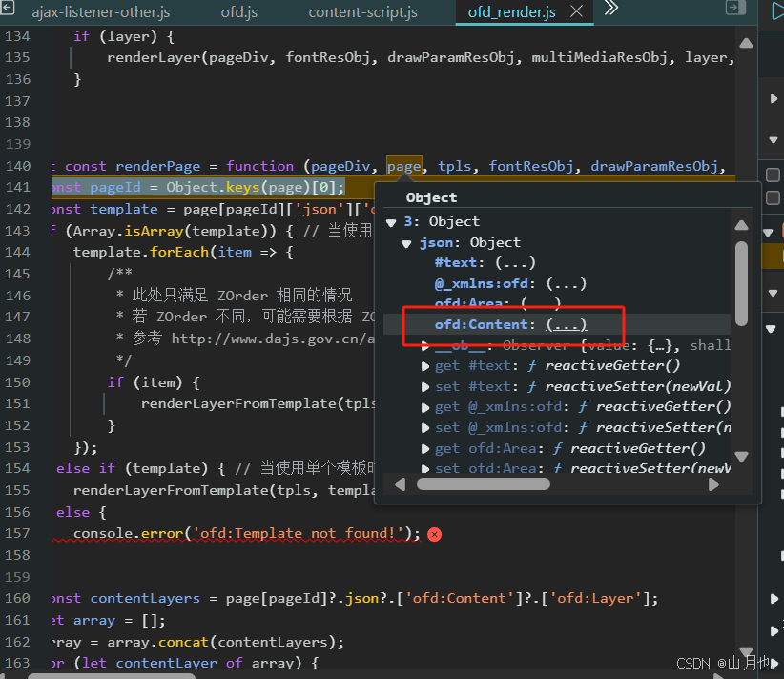Click the highlighted 'page' parameter on line 140
This screenshot has width=784, height=679.
click(x=404, y=166)
